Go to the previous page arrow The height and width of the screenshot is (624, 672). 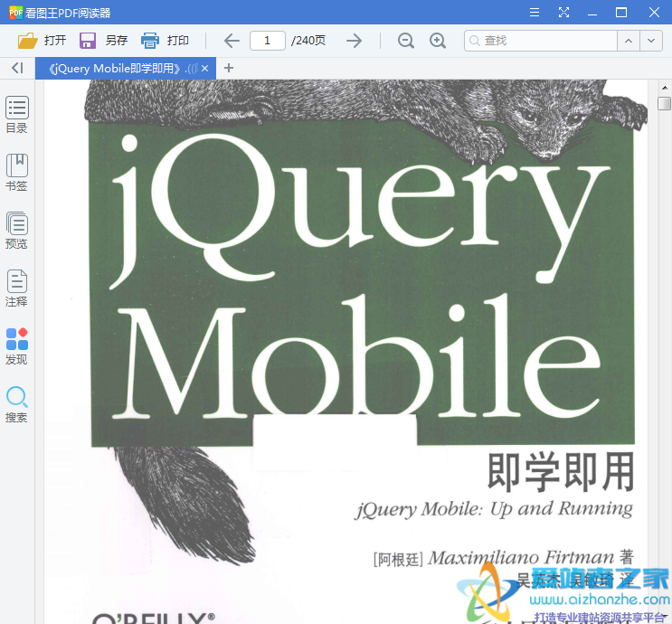(x=232, y=41)
